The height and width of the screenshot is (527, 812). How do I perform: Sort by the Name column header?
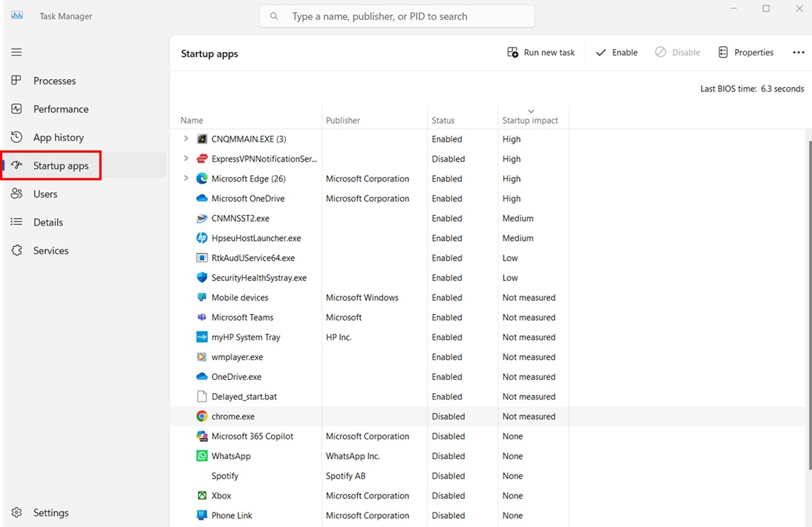click(192, 120)
